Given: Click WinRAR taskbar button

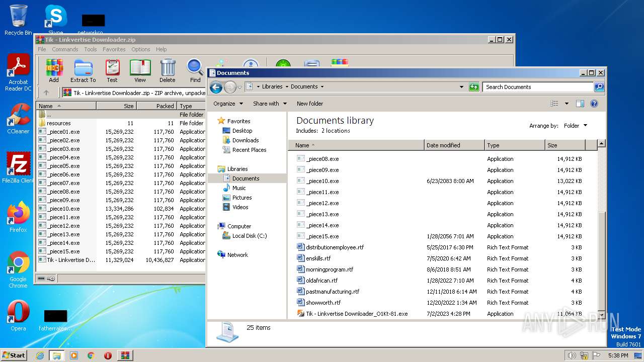Looking at the screenshot, I should coord(125,355).
